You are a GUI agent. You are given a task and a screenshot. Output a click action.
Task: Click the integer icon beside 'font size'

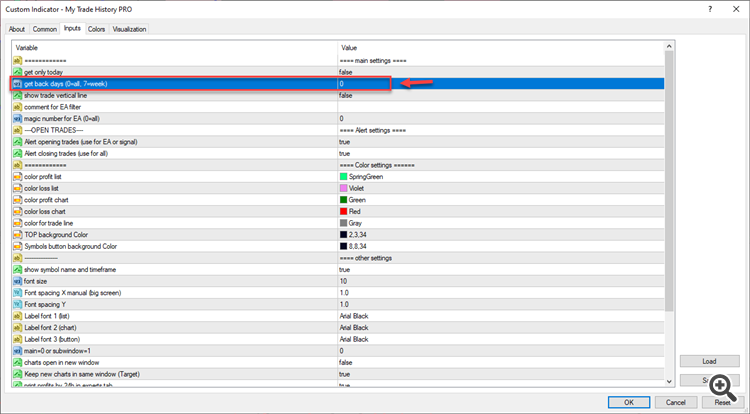[x=18, y=281]
